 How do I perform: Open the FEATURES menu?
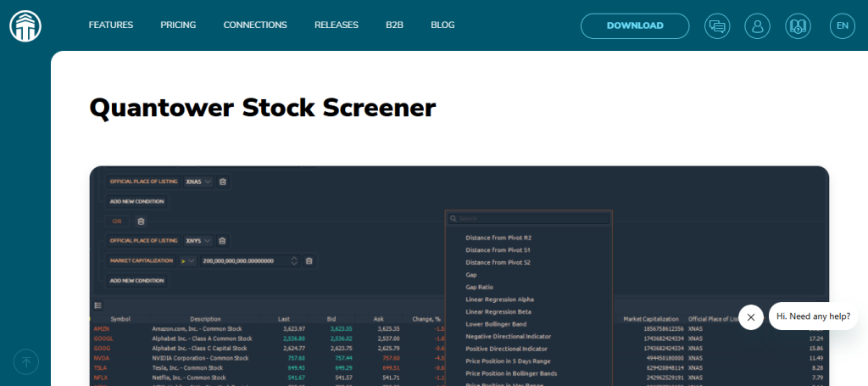(x=111, y=25)
